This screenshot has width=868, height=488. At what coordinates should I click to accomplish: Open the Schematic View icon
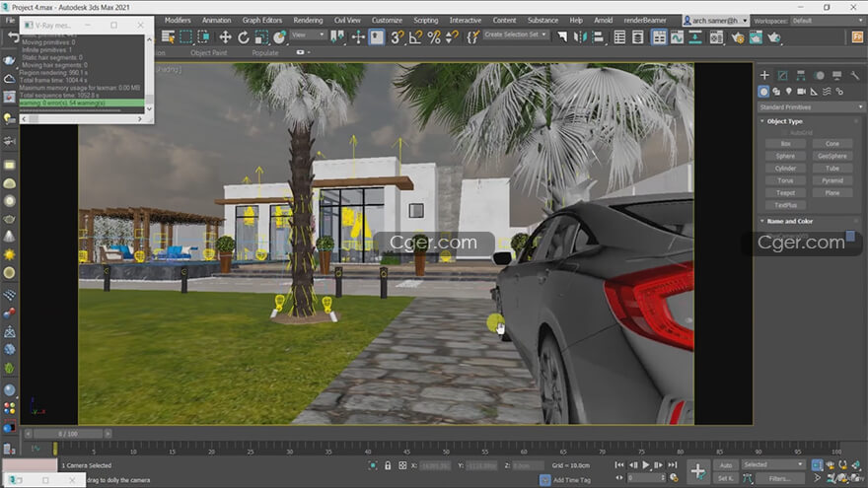pyautogui.click(x=695, y=37)
